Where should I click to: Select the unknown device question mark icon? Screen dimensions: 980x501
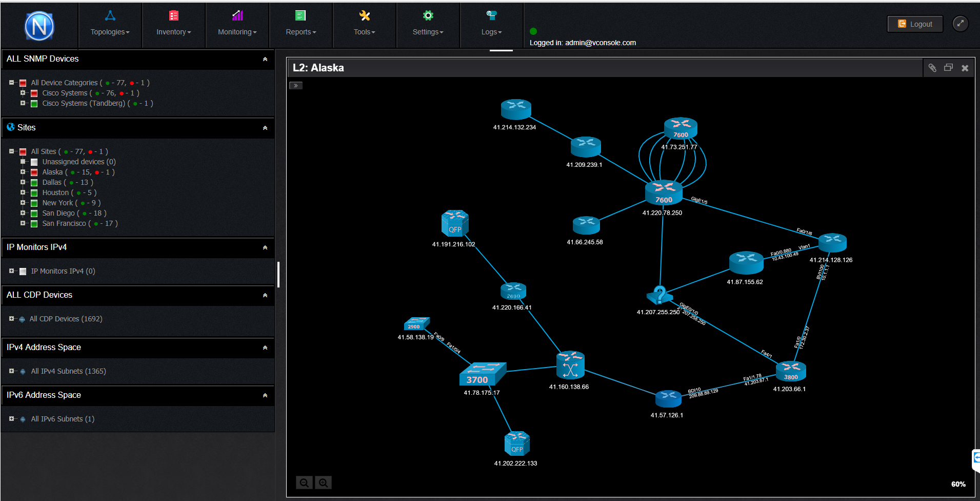click(659, 295)
